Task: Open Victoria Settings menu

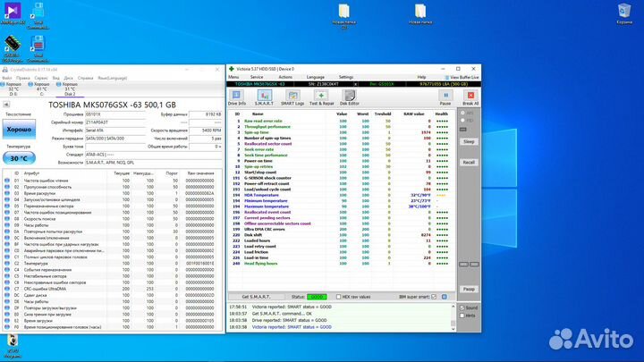Action: pyautogui.click(x=346, y=77)
